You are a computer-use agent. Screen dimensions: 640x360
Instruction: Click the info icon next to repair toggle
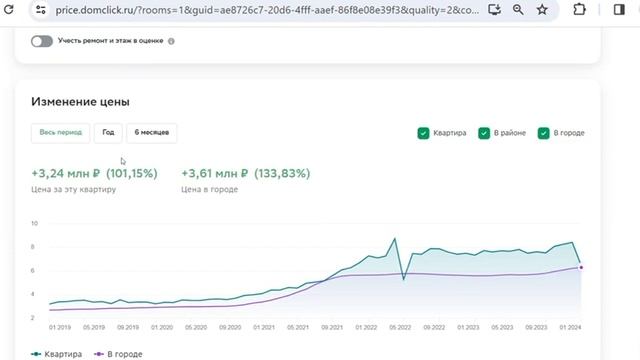[171, 41]
